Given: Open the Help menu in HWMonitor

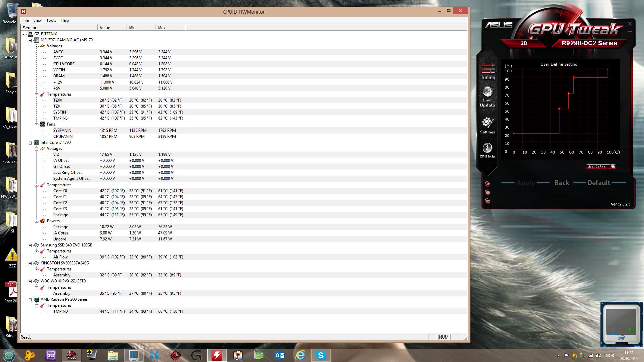Looking at the screenshot, I should (x=65, y=20).
